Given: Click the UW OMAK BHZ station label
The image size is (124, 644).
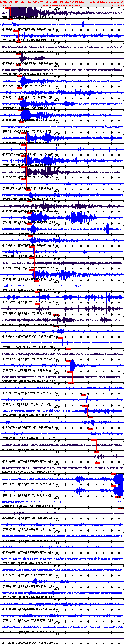Looking at the screenshot, I should [10, 177].
